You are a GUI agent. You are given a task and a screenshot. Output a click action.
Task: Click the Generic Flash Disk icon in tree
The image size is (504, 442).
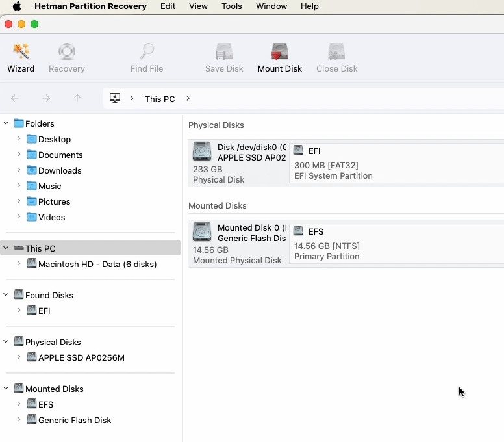point(31,420)
